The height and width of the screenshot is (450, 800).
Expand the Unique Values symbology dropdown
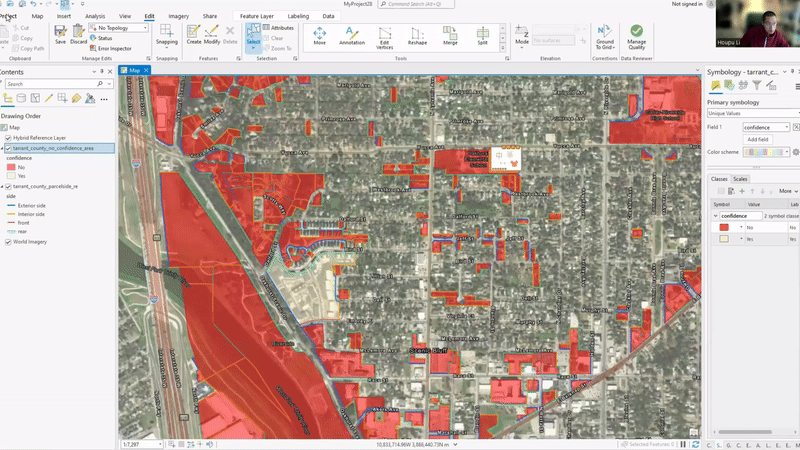point(750,114)
